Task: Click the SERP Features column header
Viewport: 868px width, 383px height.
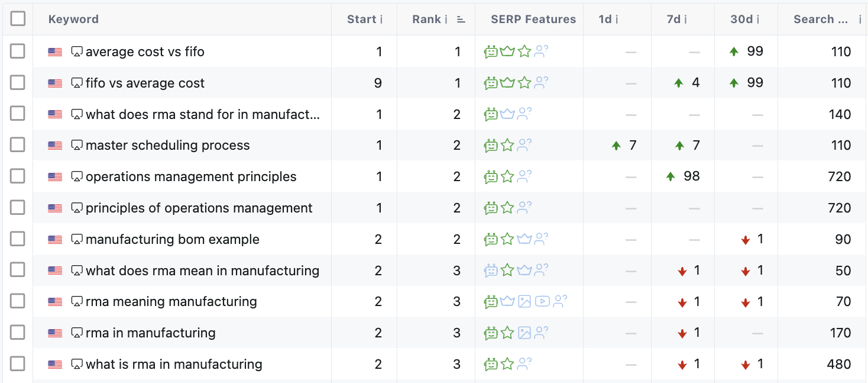Action: (533, 20)
